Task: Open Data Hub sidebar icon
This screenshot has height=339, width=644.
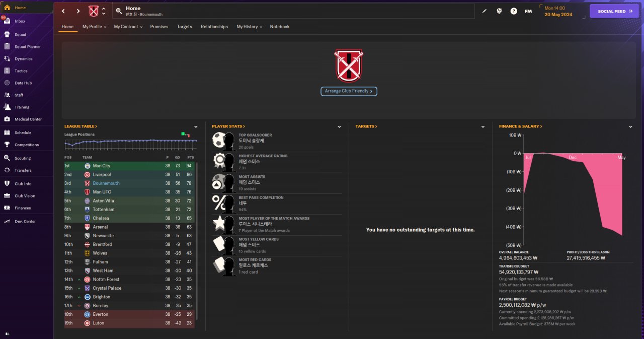Action: click(x=7, y=83)
